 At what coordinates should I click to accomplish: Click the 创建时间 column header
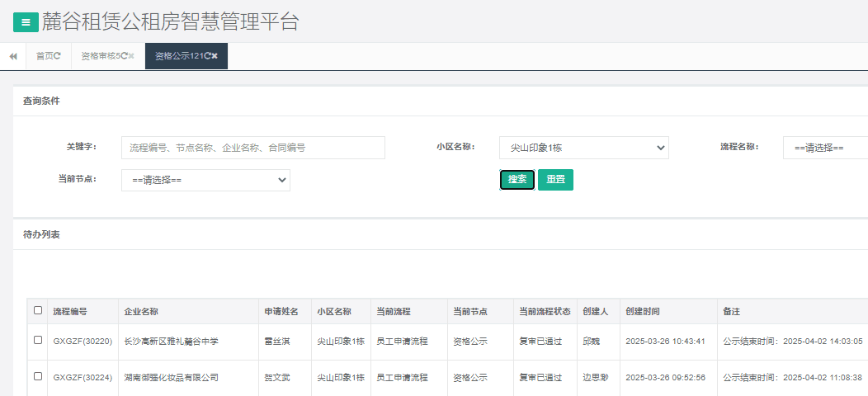click(642, 312)
